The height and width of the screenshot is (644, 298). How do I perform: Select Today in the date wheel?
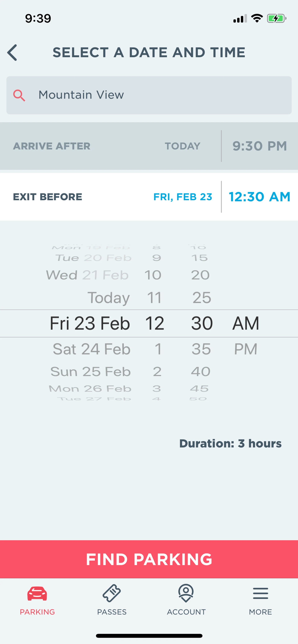coord(108,298)
